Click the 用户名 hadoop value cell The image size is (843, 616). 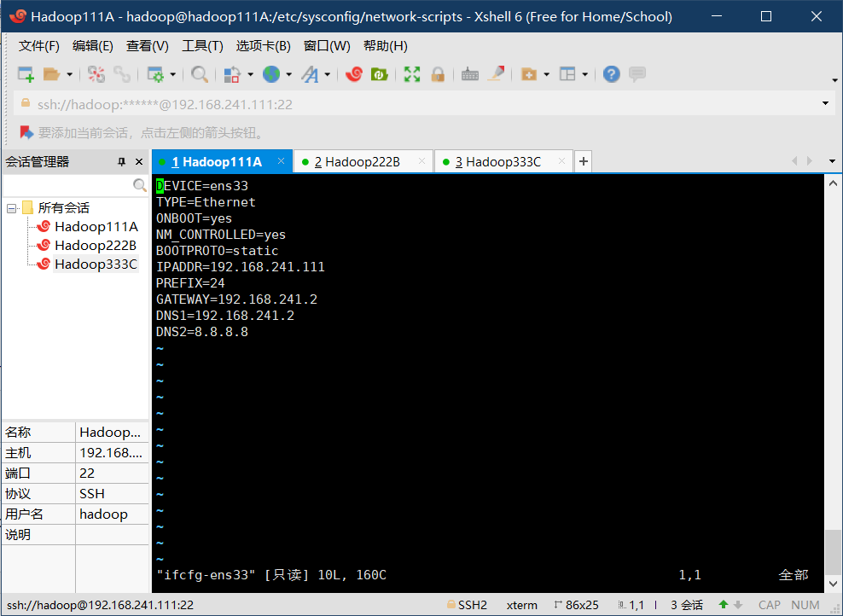[x=112, y=514]
